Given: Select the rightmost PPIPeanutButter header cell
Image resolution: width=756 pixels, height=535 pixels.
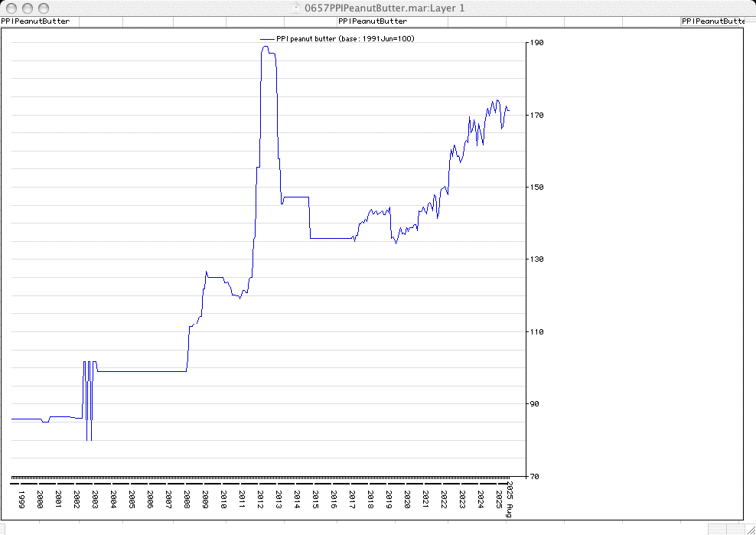Looking at the screenshot, I should [x=712, y=21].
